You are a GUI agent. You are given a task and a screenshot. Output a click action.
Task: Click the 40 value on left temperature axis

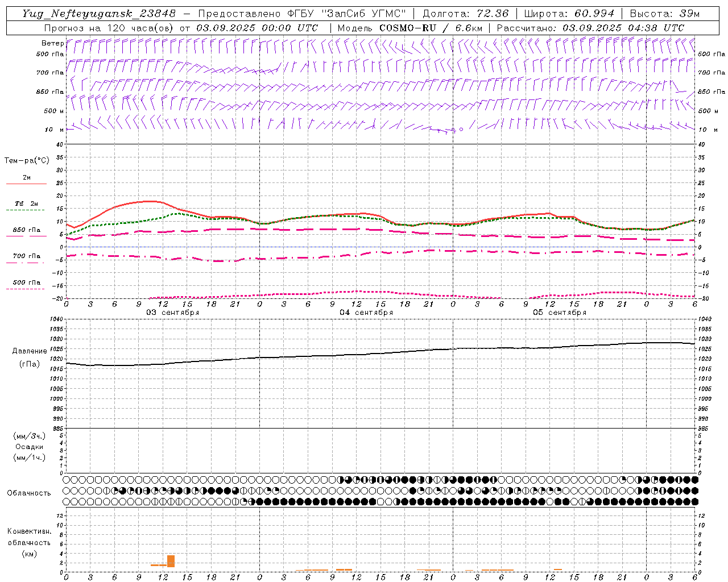click(59, 144)
